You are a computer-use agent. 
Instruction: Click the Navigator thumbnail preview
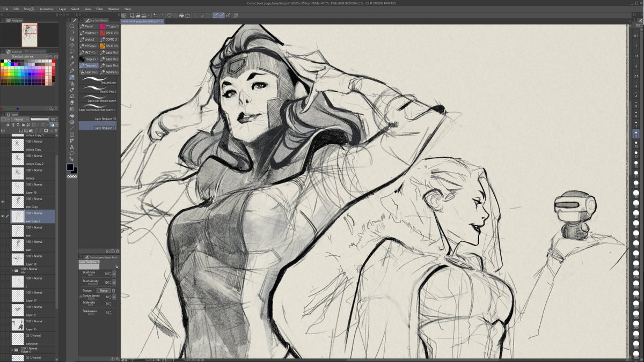pyautogui.click(x=29, y=35)
